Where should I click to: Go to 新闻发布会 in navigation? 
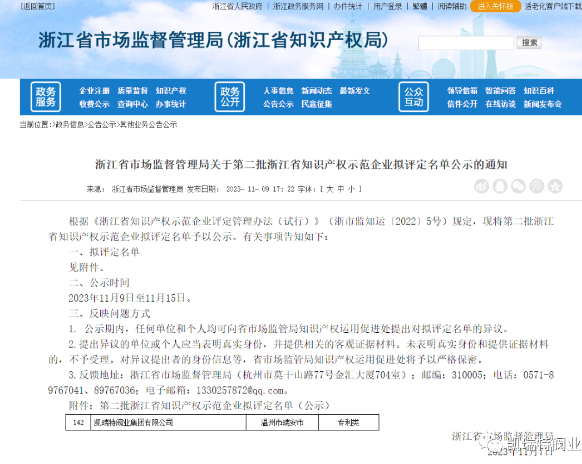(543, 104)
